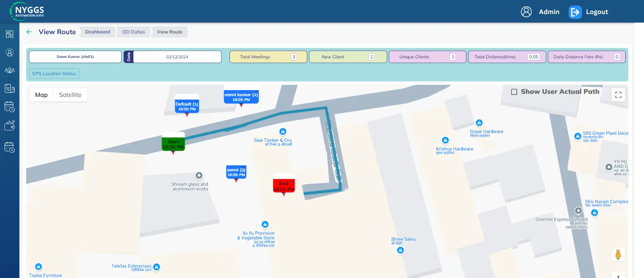The height and width of the screenshot is (278, 644).
Task: Click the Shree Sales map pin
Action: [x=400, y=250]
